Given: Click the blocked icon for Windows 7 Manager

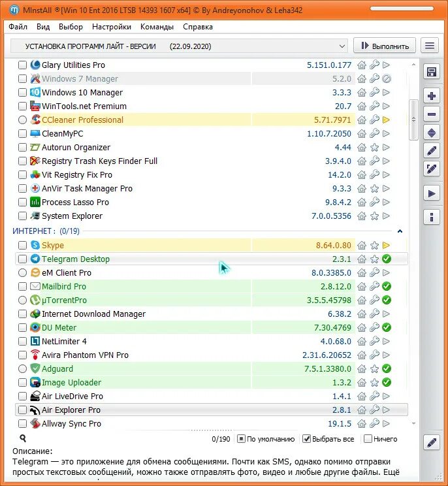Looking at the screenshot, I should 387,79.
